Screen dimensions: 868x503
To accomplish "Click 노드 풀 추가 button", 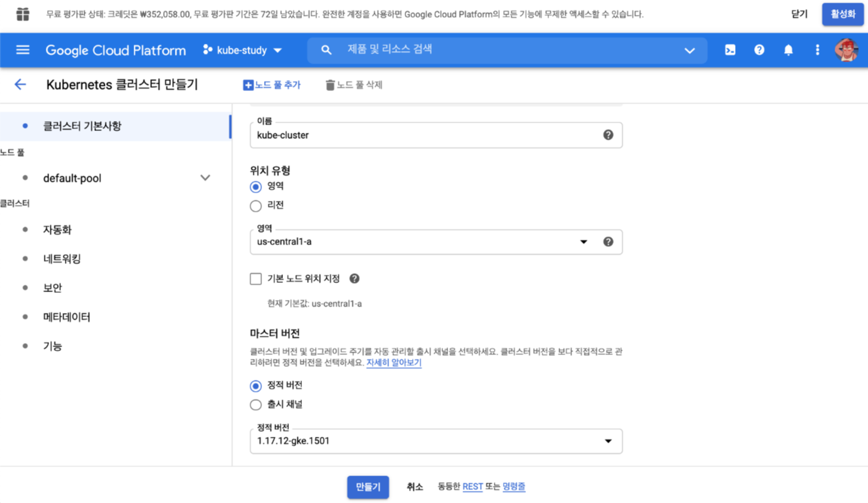I will (272, 85).
